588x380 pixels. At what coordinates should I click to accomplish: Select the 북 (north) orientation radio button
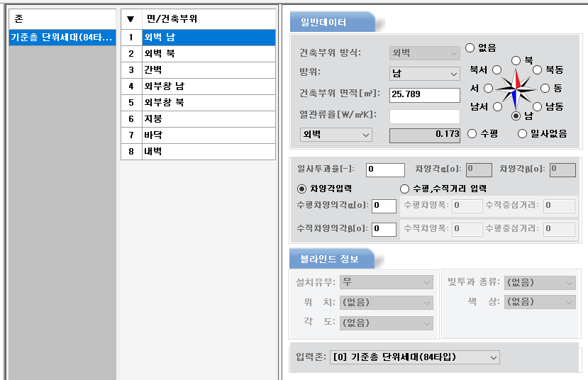tap(516, 61)
